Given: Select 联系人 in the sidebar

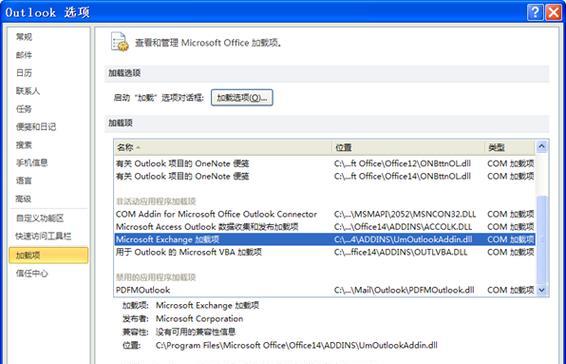Looking at the screenshot, I should pyautogui.click(x=28, y=91).
